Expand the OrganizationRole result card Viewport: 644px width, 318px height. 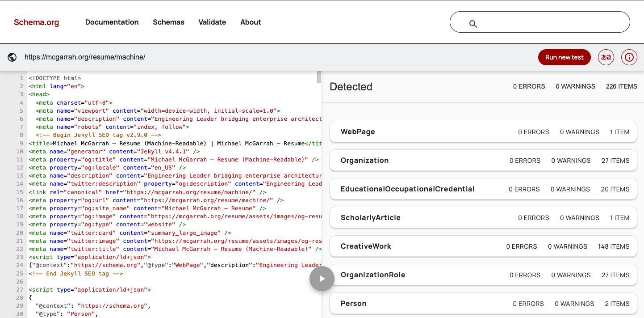pos(483,275)
